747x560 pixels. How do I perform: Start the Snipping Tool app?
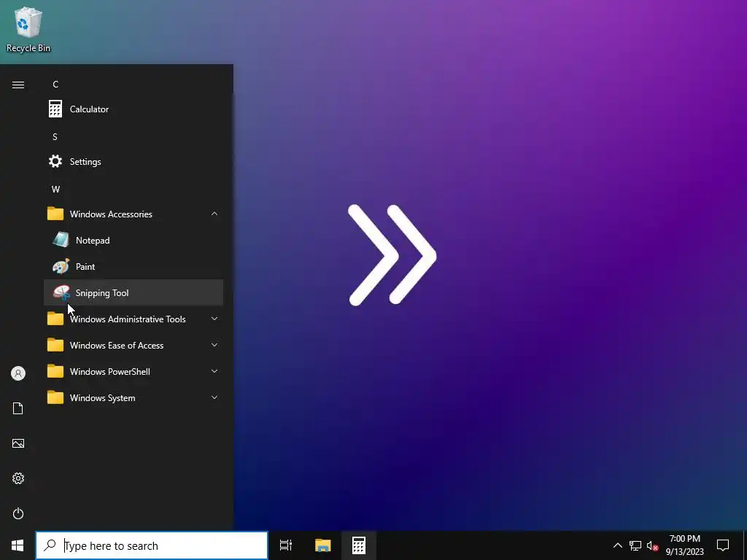point(133,292)
